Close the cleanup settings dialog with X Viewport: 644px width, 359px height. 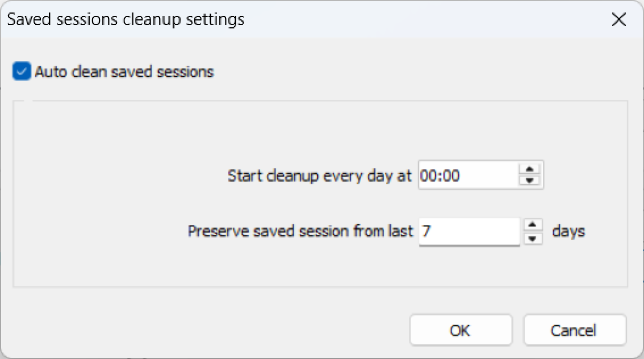click(x=618, y=20)
